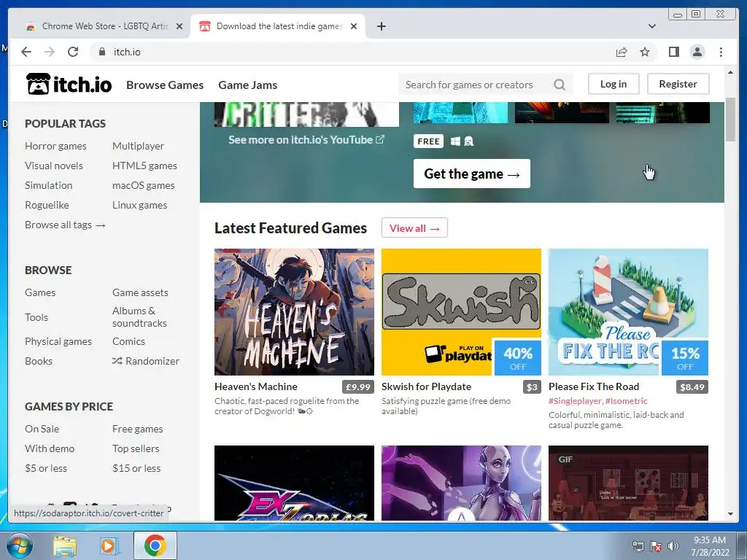The height and width of the screenshot is (560, 747).
Task: Open Chrome three-dot menu
Action: [721, 52]
